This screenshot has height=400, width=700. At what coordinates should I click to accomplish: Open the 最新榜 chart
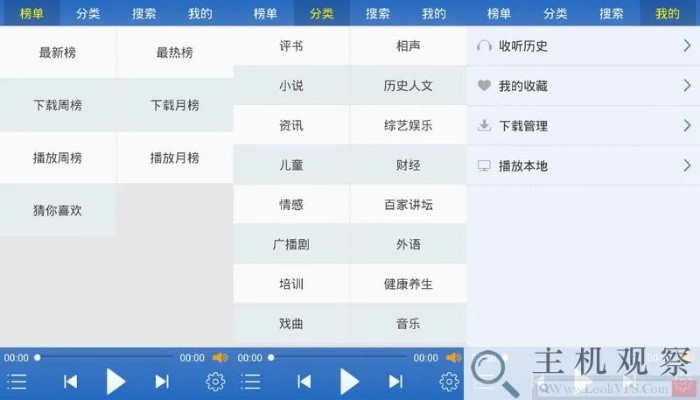click(x=58, y=52)
